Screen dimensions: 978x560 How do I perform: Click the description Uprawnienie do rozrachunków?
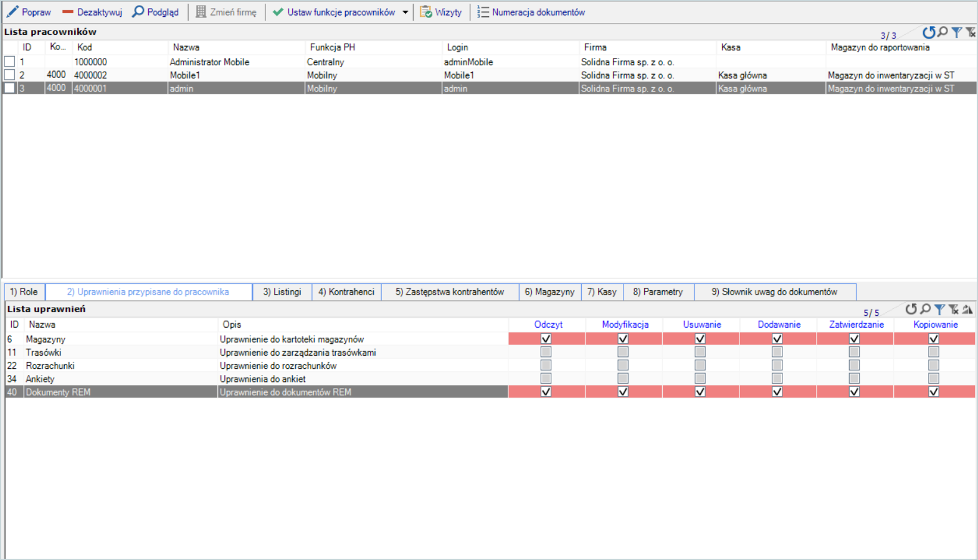(278, 366)
